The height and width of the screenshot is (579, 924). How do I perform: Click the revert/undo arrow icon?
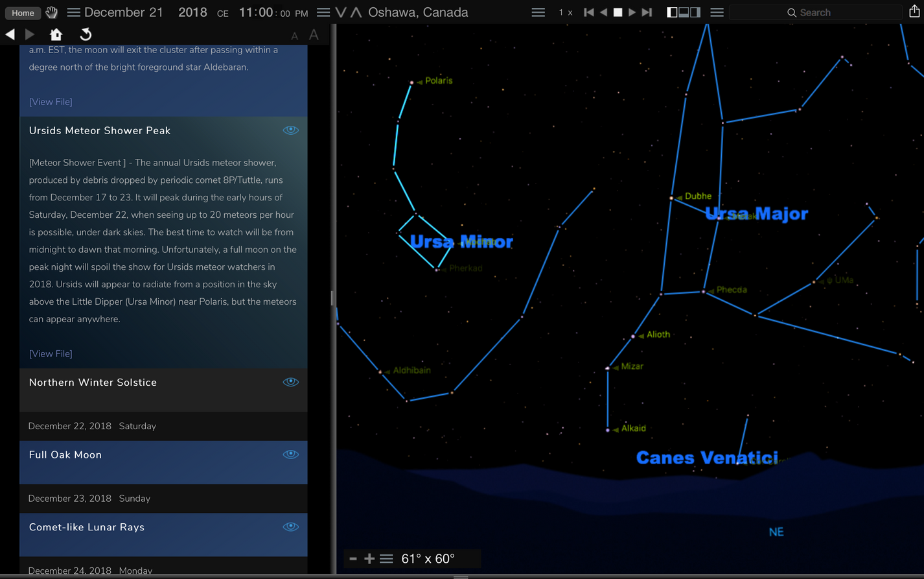pos(85,34)
